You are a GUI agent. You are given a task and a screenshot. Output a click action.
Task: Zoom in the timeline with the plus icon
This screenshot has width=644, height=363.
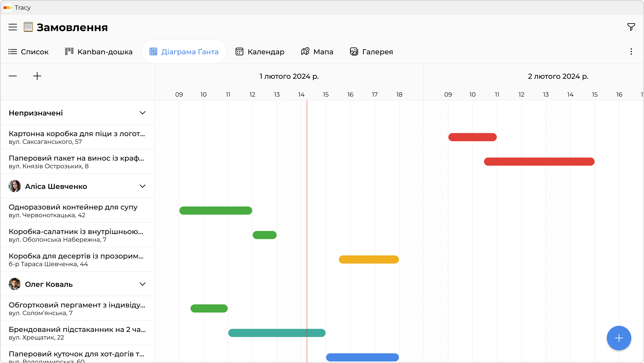pos(37,76)
